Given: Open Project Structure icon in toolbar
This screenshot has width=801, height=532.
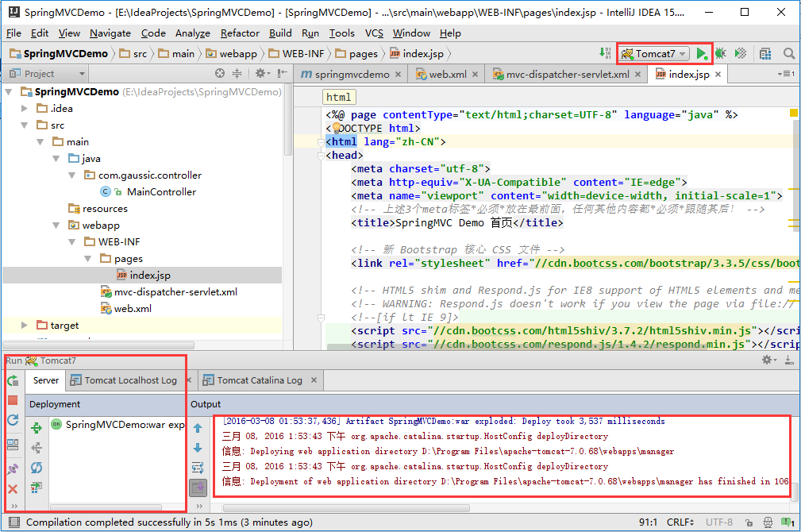Looking at the screenshot, I should [765, 53].
